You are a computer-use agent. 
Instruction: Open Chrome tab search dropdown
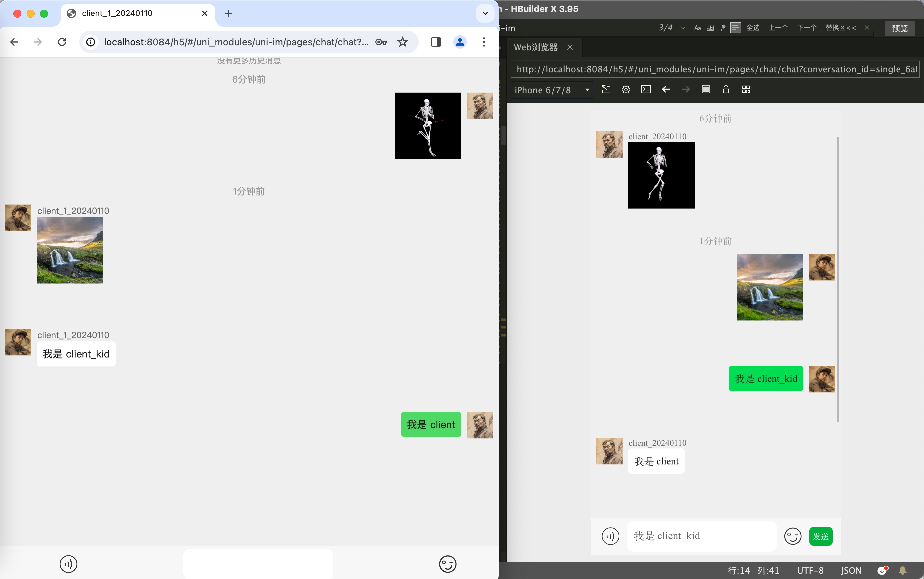point(485,13)
